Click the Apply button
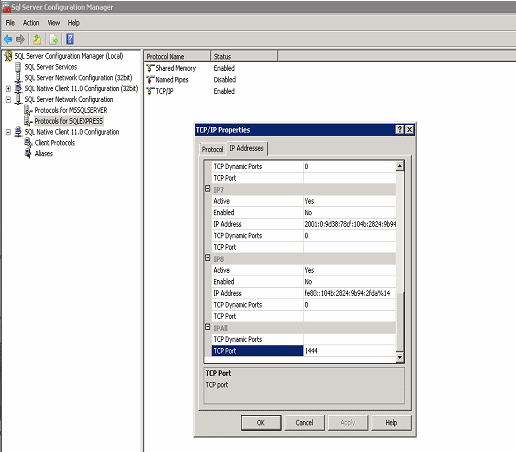The width and height of the screenshot is (516, 452). coord(348,423)
